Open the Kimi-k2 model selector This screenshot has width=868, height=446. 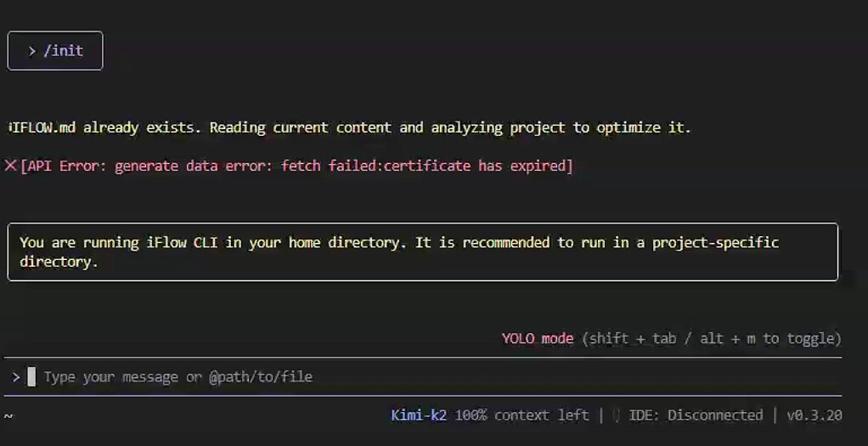coord(419,415)
